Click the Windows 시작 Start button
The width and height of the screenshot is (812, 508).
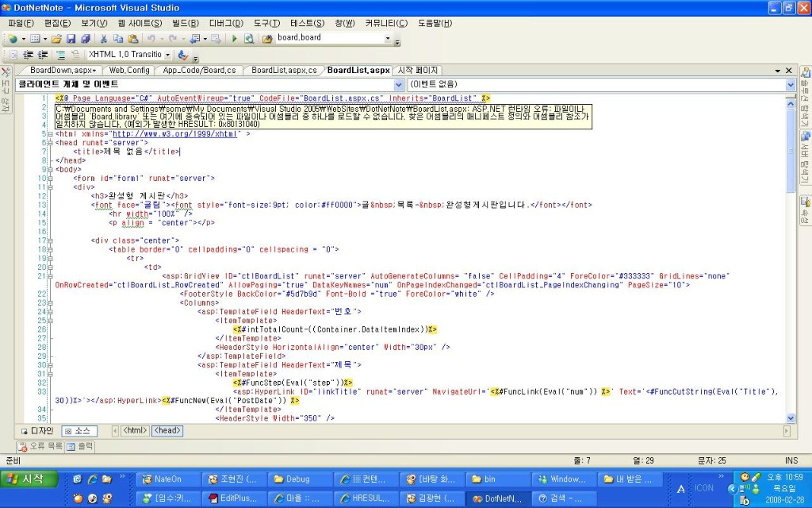pyautogui.click(x=29, y=479)
